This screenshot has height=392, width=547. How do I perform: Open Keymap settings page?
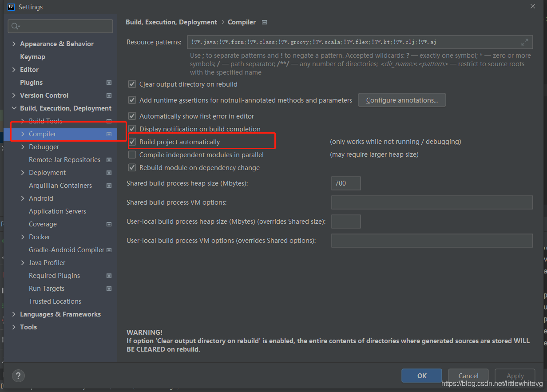[x=32, y=57]
